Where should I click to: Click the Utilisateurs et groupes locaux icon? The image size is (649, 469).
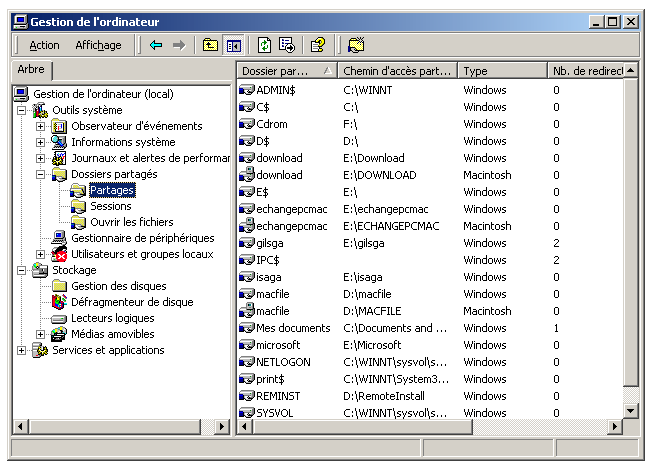(x=59, y=255)
